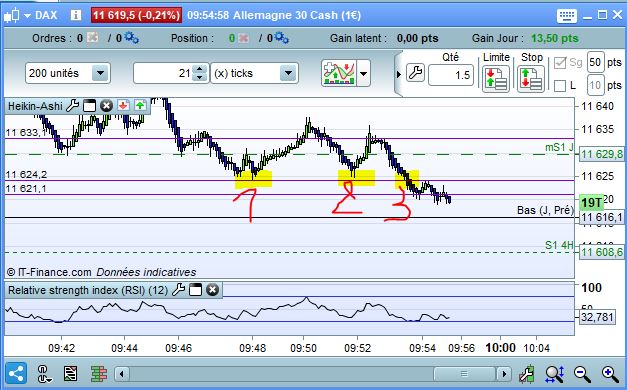Close the Heikin-Ashi indicator panel

[x=106, y=106]
